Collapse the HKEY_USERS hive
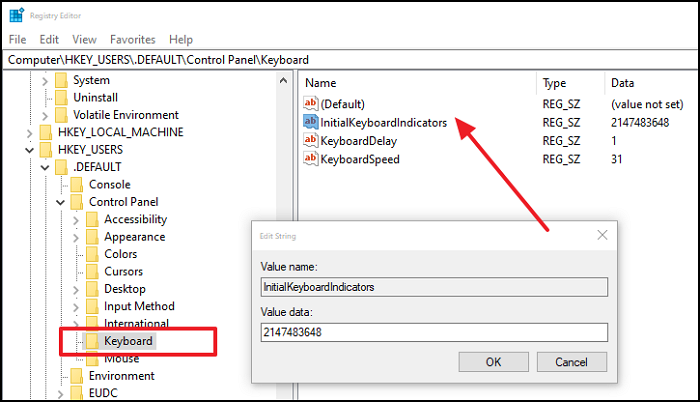The height and width of the screenshot is (402, 700). pyautogui.click(x=29, y=151)
